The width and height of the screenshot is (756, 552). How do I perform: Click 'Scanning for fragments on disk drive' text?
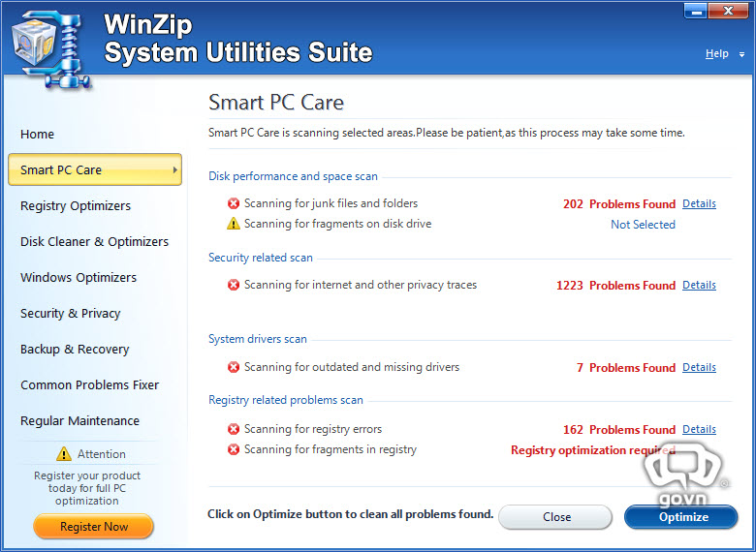click(x=337, y=224)
